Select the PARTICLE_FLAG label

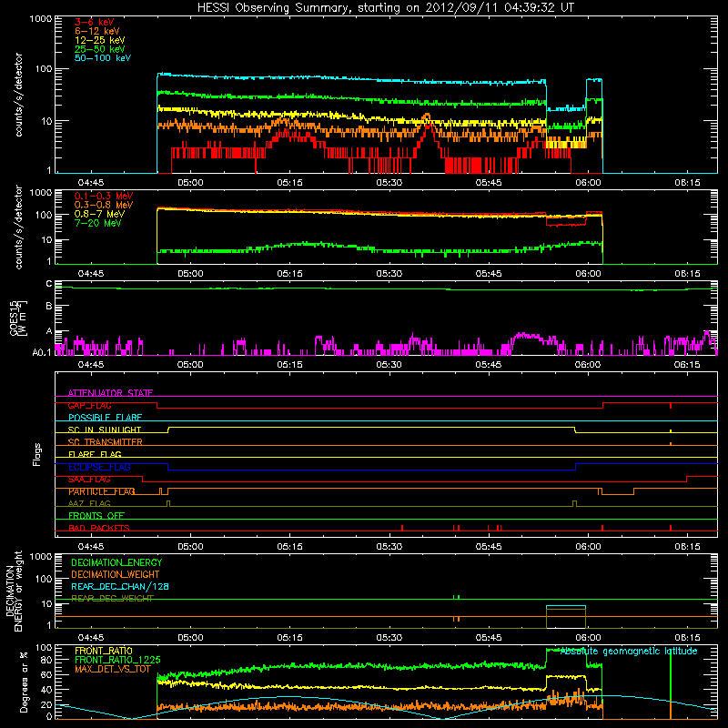tap(102, 491)
